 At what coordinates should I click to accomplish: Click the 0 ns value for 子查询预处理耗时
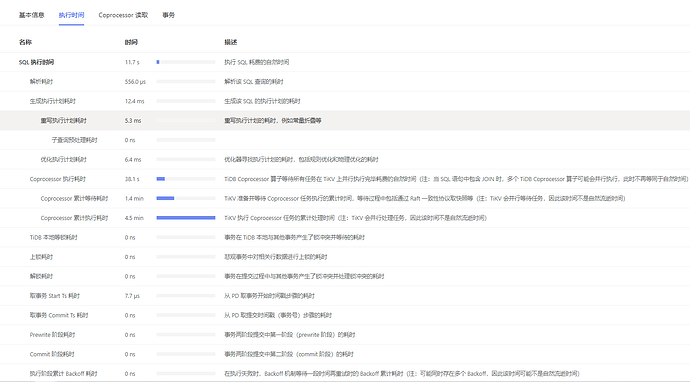pos(130,140)
